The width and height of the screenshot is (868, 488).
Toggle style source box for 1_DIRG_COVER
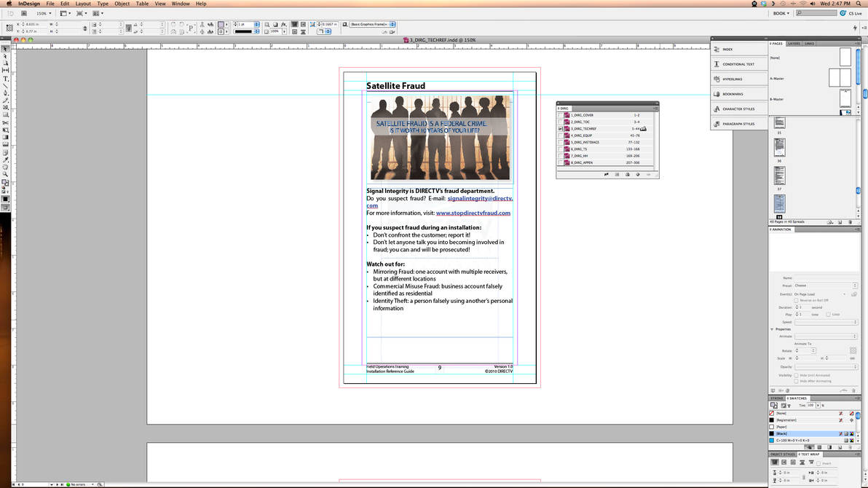560,115
